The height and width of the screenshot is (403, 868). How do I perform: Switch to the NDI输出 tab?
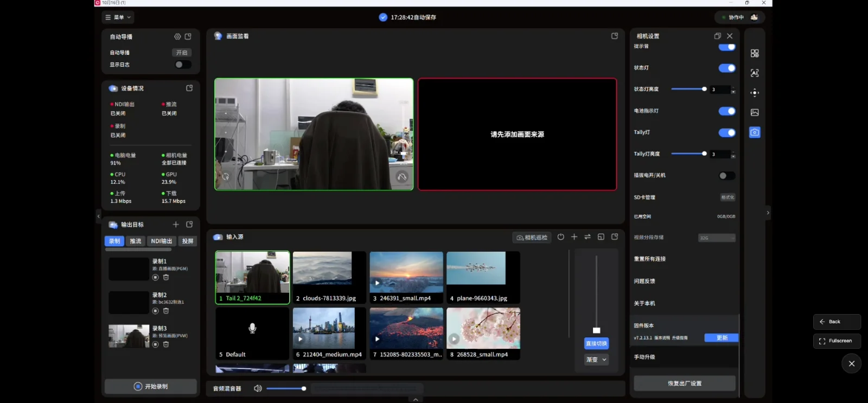click(161, 241)
